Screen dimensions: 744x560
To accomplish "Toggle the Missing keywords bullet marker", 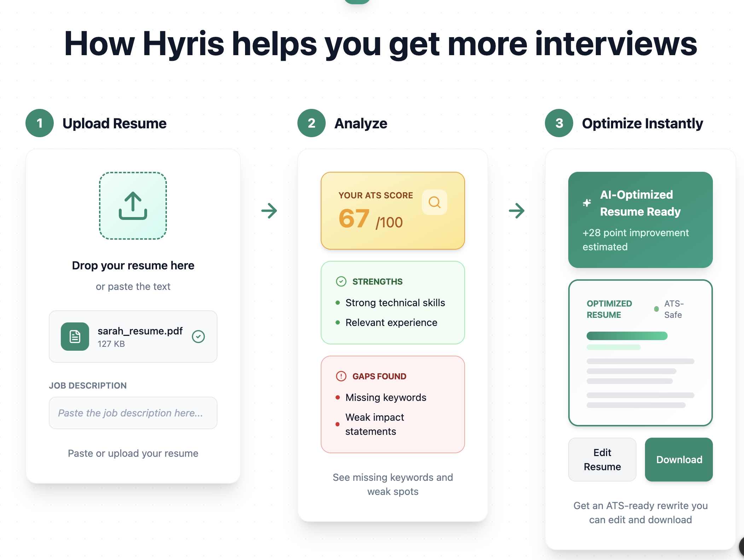I will coord(337,397).
